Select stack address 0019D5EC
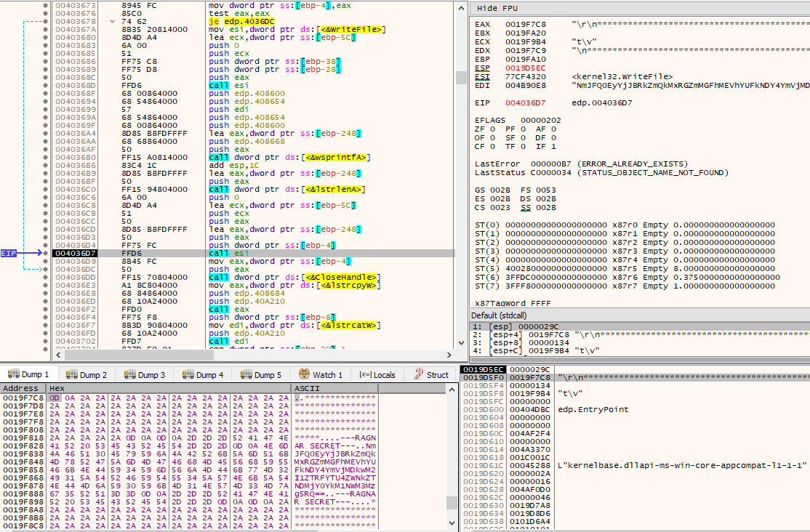The image size is (810, 532). (x=483, y=369)
